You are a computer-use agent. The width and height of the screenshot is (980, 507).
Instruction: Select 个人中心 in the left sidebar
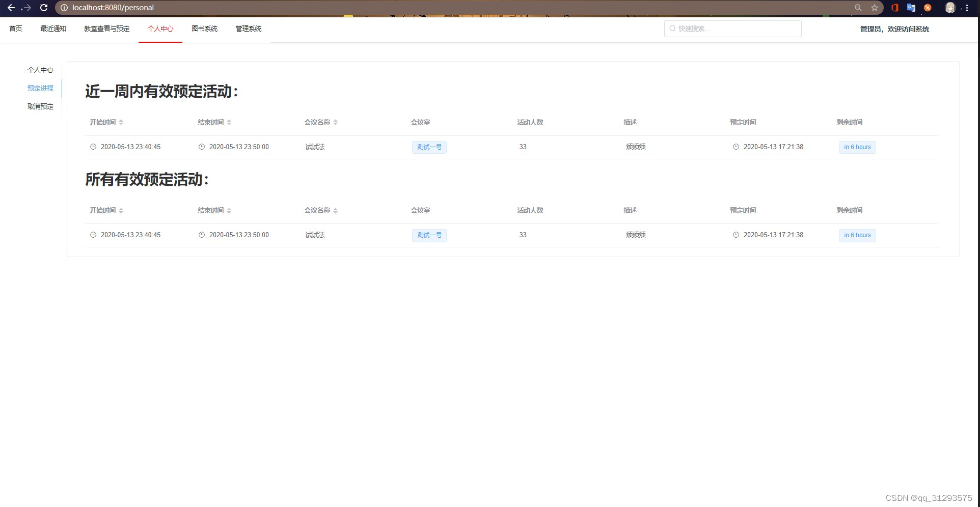(x=40, y=70)
